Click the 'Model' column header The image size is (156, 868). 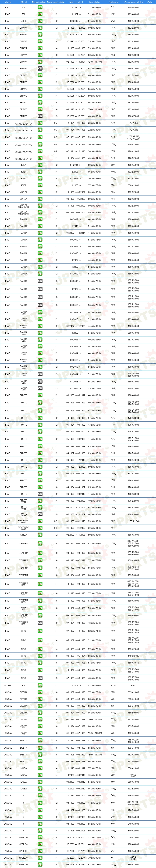24,2
